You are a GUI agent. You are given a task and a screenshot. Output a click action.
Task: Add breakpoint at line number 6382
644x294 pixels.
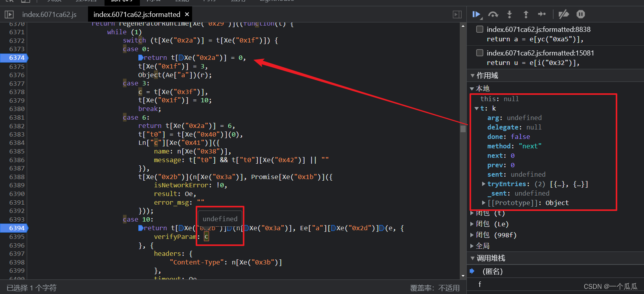tap(17, 126)
